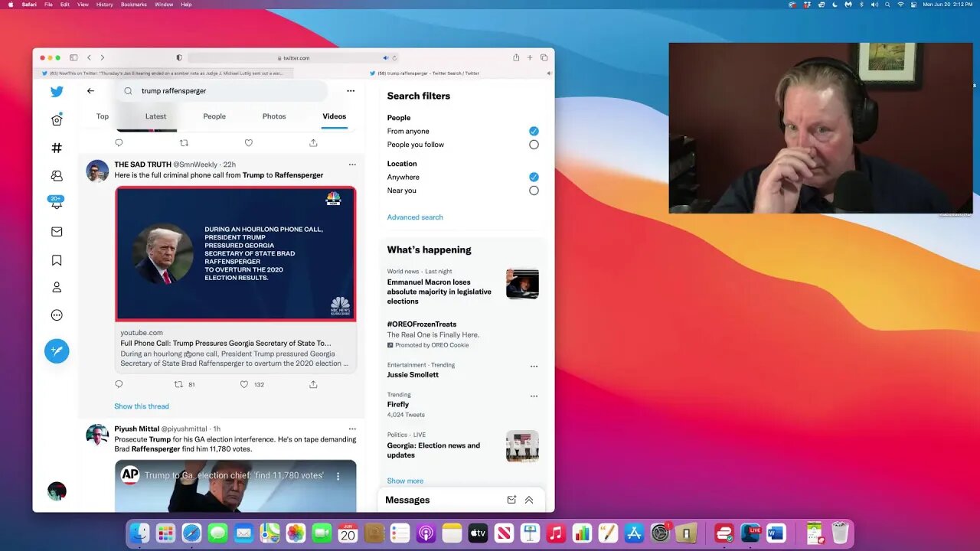Open NBC News video thumbnail of Trump
Viewport: 980px width, 551px height.
coord(236,253)
